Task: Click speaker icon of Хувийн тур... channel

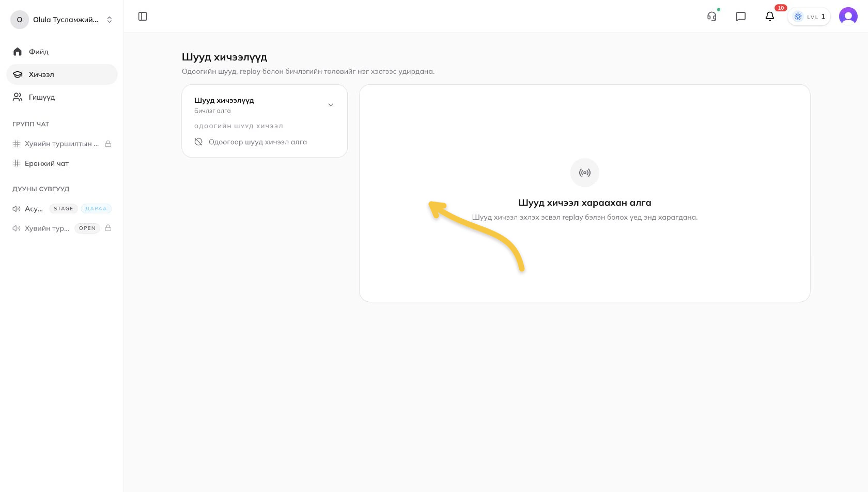Action: coord(17,228)
